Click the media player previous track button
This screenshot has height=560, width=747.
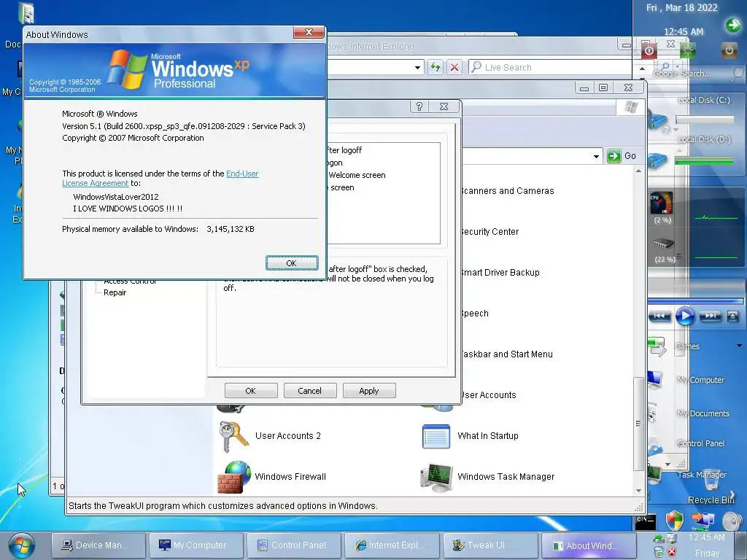(x=659, y=316)
